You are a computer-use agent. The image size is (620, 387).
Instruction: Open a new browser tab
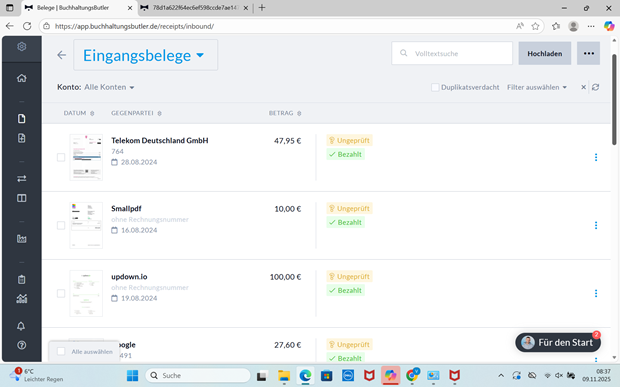[262, 8]
